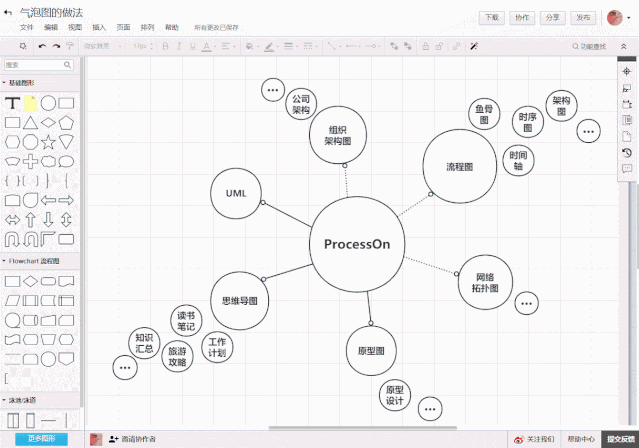639x448 pixels.
Task: Select the up arrow shape
Action: pos(31,220)
